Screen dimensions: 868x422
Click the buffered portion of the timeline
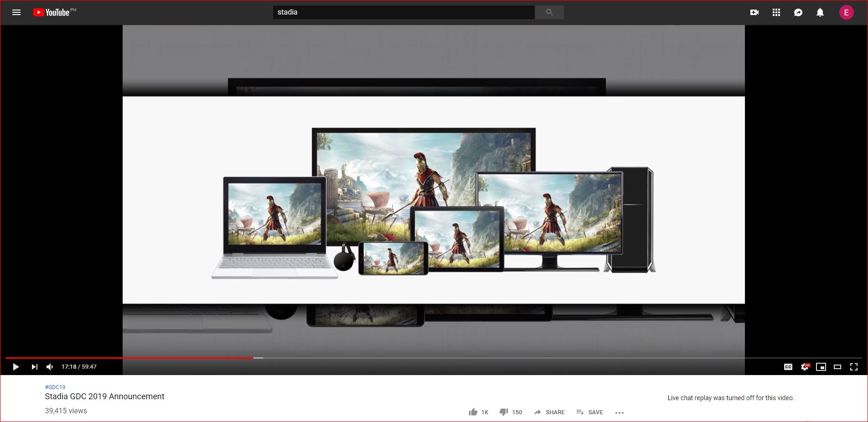pyautogui.click(x=258, y=358)
